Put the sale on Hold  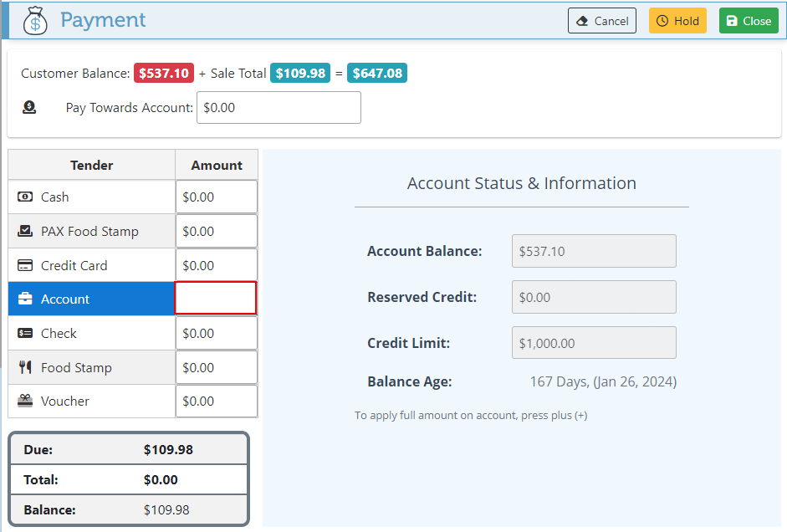[x=677, y=21]
